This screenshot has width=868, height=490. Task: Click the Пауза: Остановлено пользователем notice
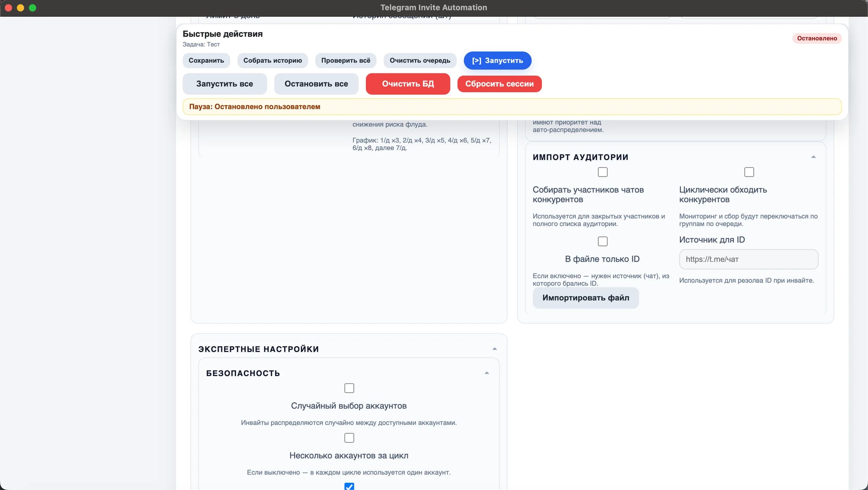[x=512, y=107]
